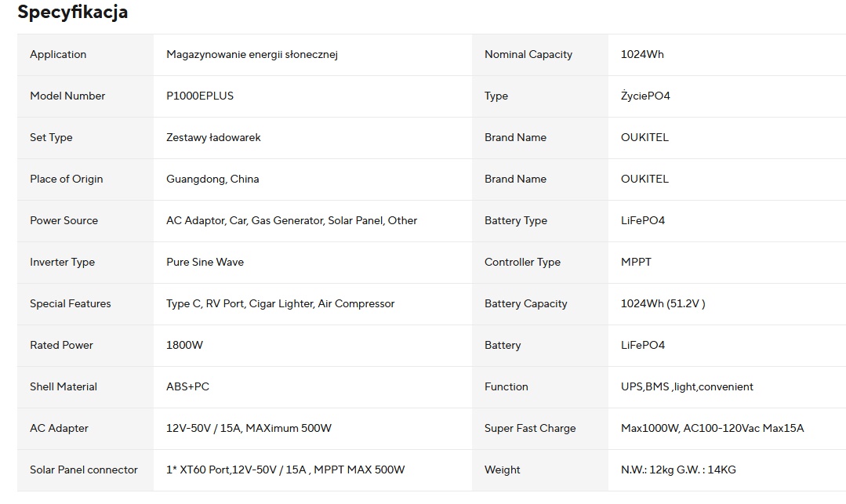This screenshot has width=846, height=504.
Task: Select the UPS,BMS function value
Action: pos(687,387)
